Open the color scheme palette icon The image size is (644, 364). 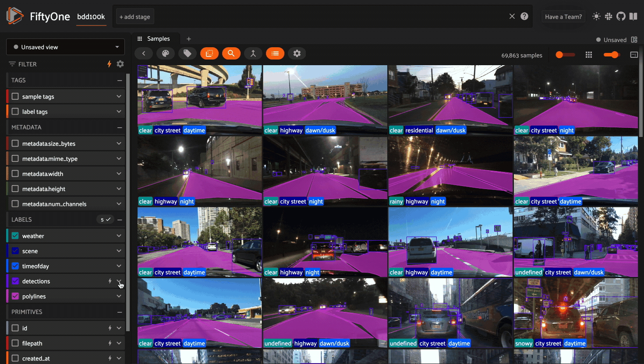(166, 53)
